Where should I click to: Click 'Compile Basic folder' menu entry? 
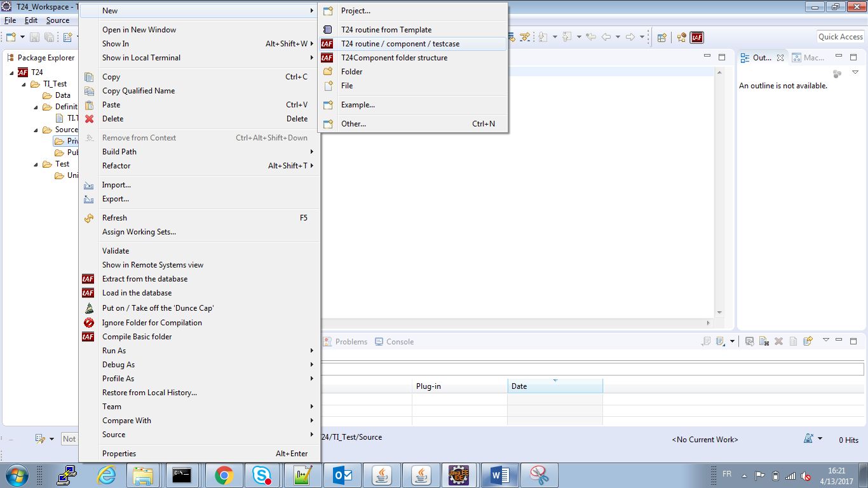(137, 337)
